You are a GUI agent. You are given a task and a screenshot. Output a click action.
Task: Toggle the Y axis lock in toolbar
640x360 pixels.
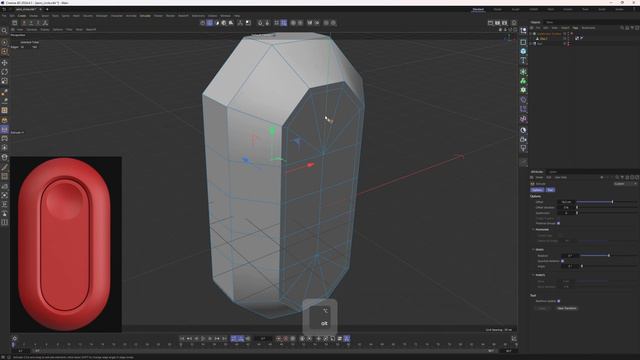pos(31,23)
